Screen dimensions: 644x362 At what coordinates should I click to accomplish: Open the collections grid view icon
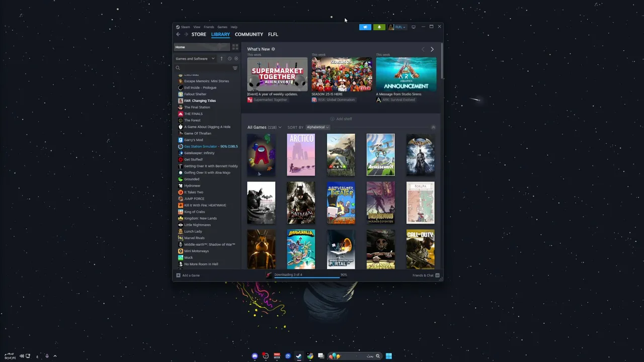coord(235,47)
